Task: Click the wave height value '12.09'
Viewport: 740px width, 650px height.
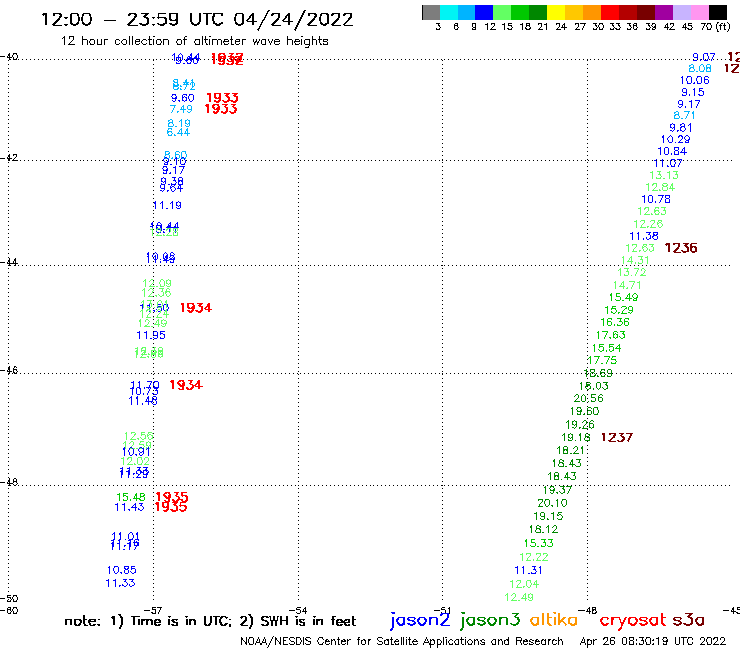Action: pyautogui.click(x=157, y=283)
